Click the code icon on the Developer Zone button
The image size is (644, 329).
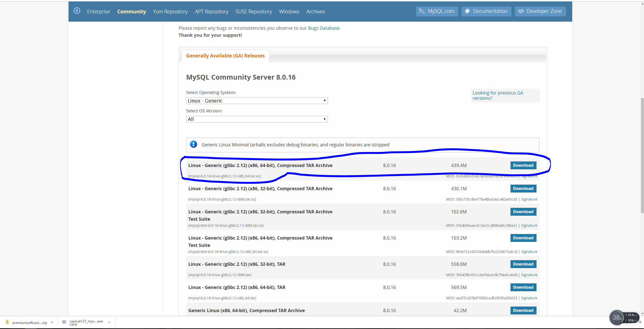[521, 11]
